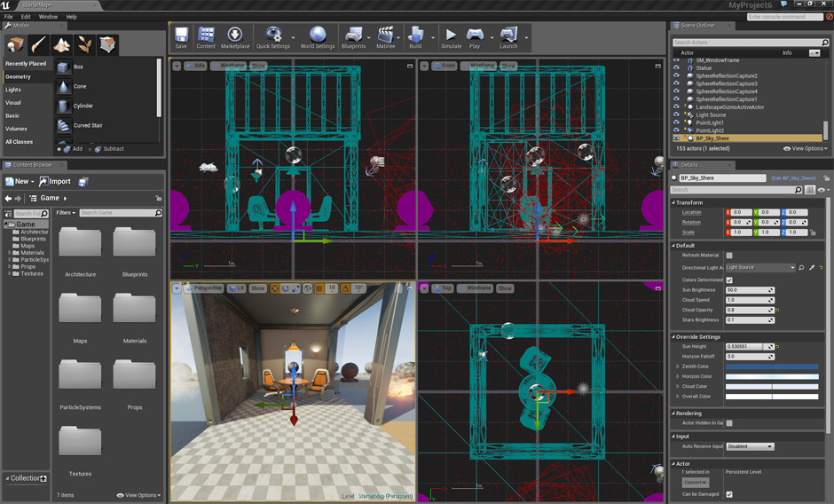
Task: Click the Edit BP_Sky_Sphere link
Action: coord(794,178)
